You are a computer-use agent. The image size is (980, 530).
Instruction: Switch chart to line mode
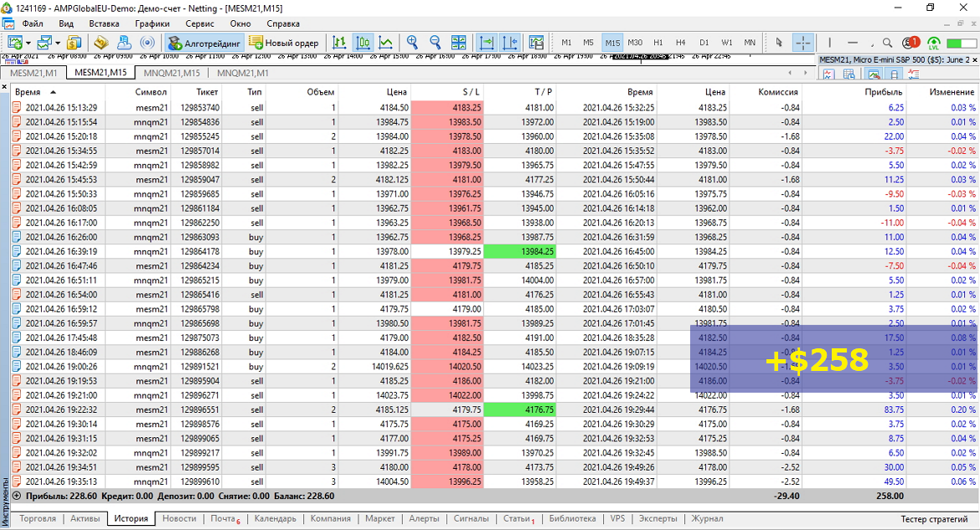(386, 43)
